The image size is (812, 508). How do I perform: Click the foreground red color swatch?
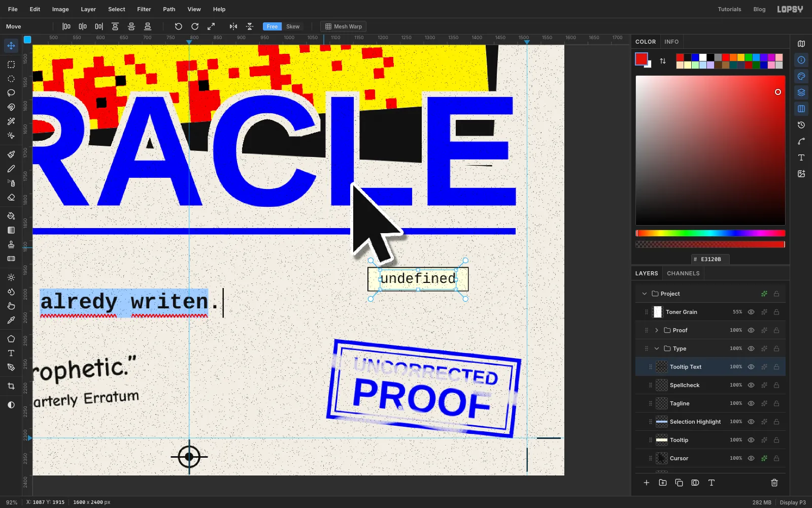[641, 59]
